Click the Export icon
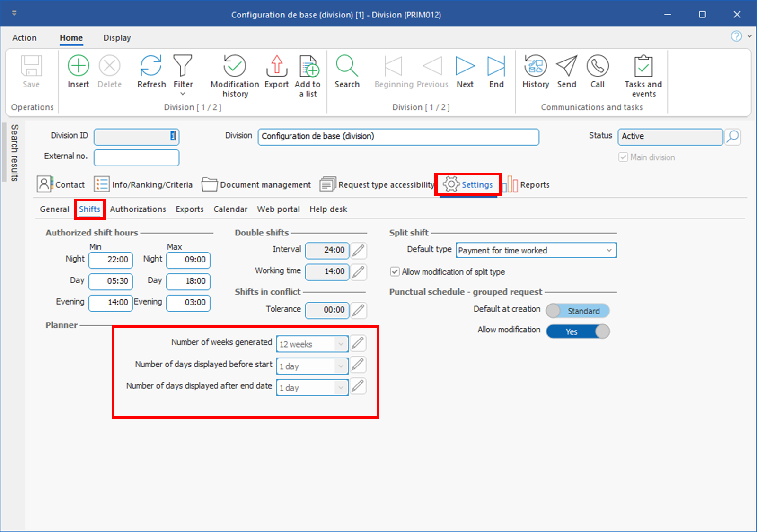This screenshot has height=532, width=757. point(276,66)
